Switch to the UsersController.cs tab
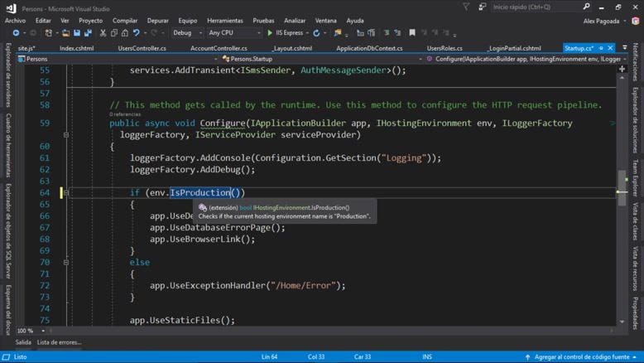 point(142,48)
